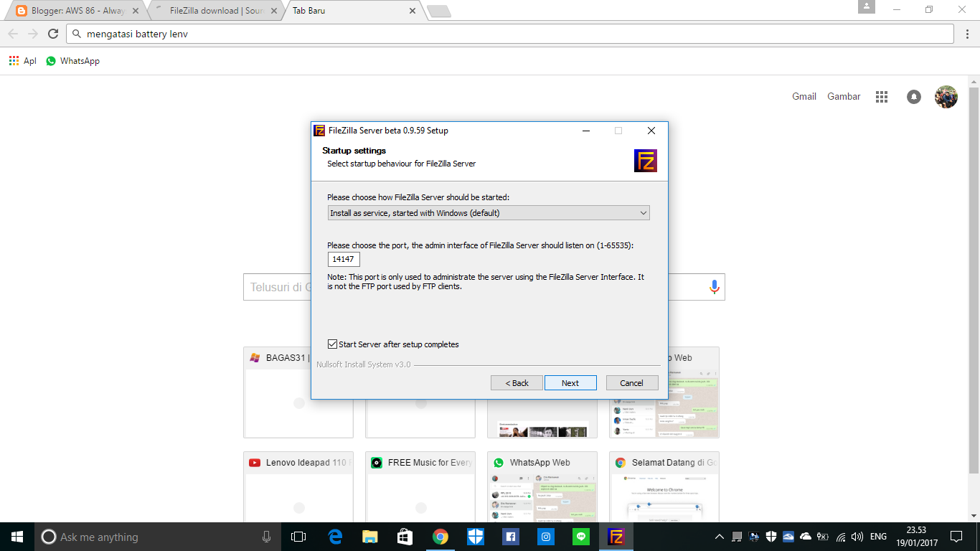Viewport: 980px width, 551px height.
Task: Click the volume speaker tray icon
Action: coord(857,537)
